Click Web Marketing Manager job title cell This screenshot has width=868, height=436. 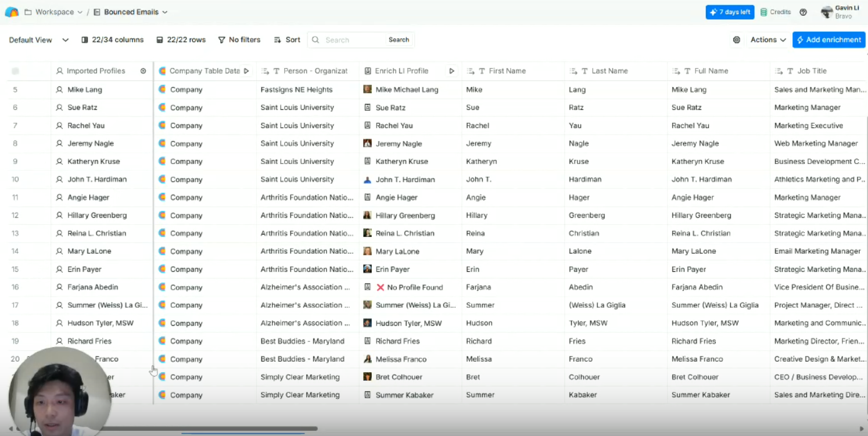pyautogui.click(x=819, y=143)
